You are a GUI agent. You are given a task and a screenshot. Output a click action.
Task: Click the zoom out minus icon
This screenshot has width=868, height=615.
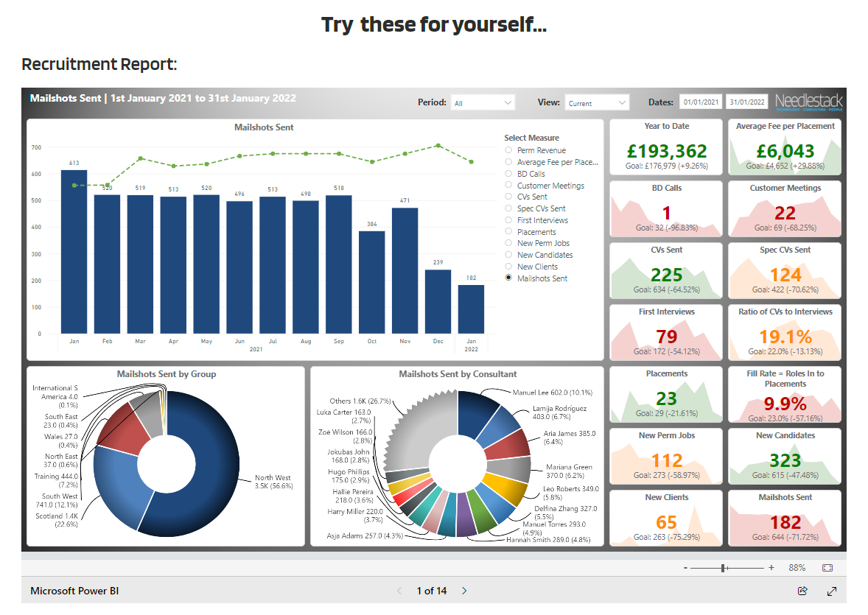pyautogui.click(x=685, y=568)
